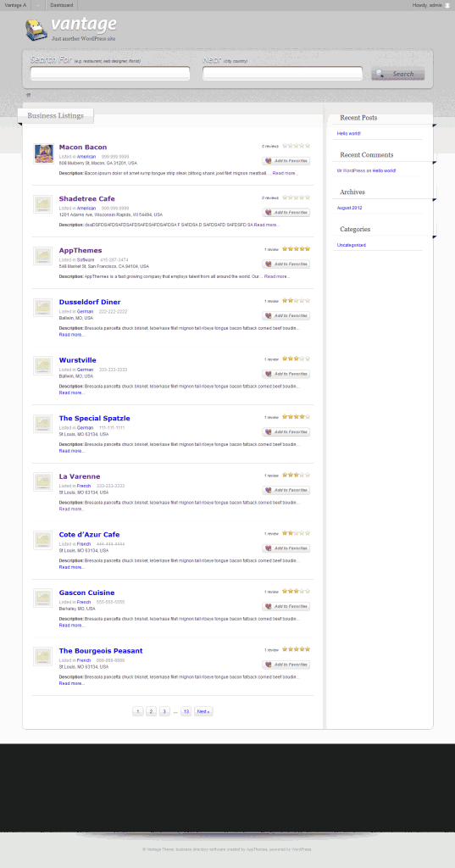This screenshot has width=455, height=868.
Task: Expand AppThemes description with Read more
Action: click(277, 276)
